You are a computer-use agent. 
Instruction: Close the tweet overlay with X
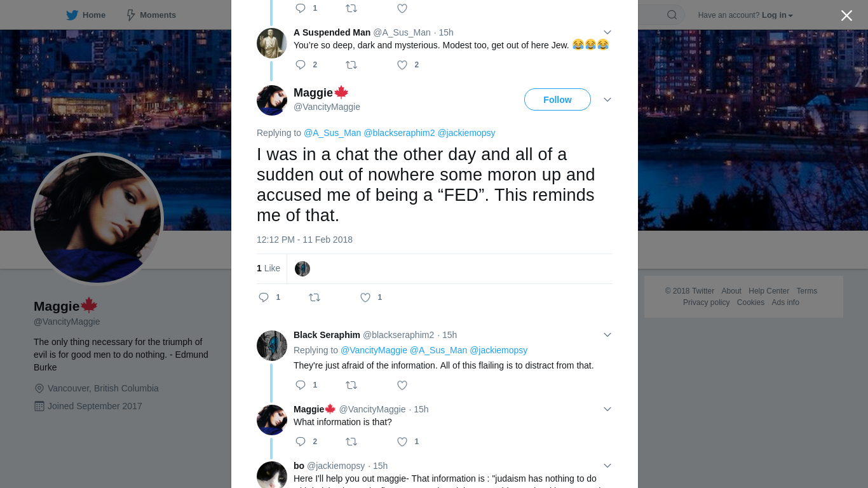click(846, 16)
